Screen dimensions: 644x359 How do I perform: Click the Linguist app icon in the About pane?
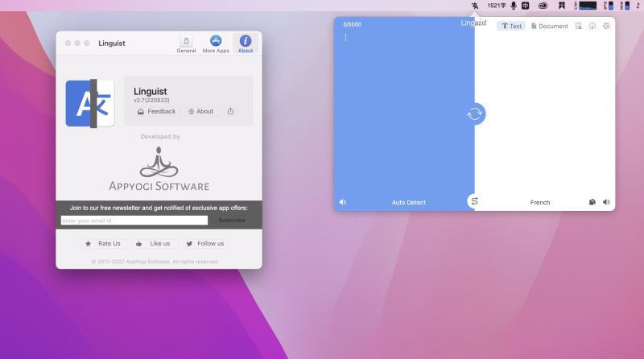[90, 104]
